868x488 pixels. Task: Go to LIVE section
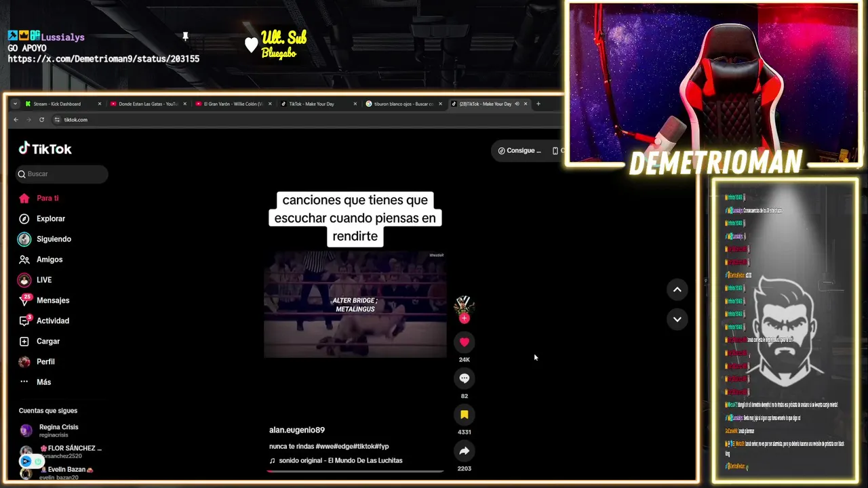[x=35, y=280]
